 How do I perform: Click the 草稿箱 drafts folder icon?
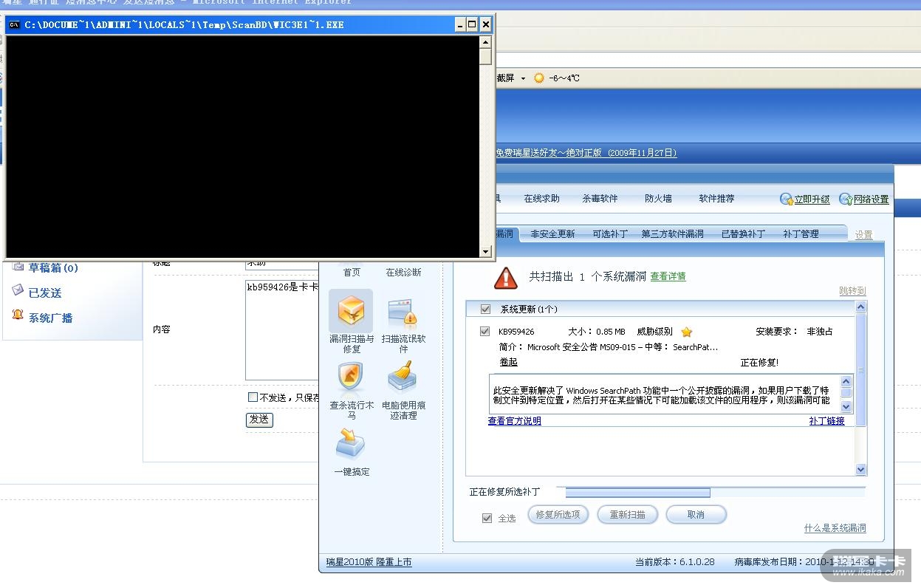[x=18, y=267]
